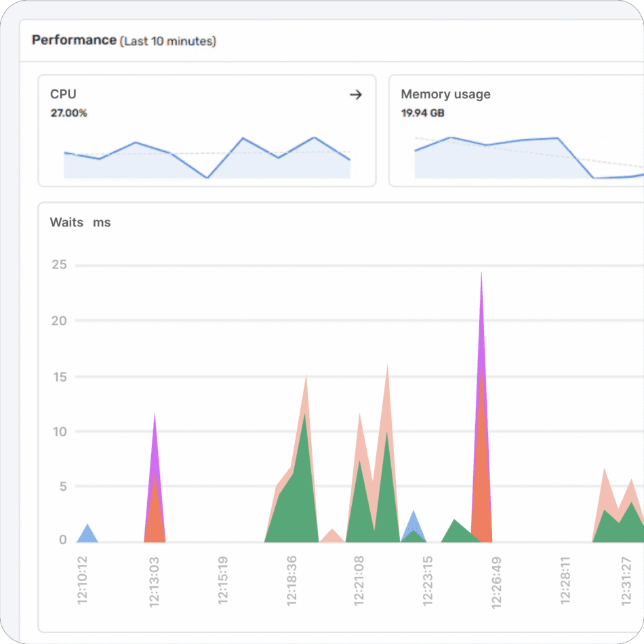Screen dimensions: 644x644
Task: Click the 15 y-axis value
Action: coord(60,377)
